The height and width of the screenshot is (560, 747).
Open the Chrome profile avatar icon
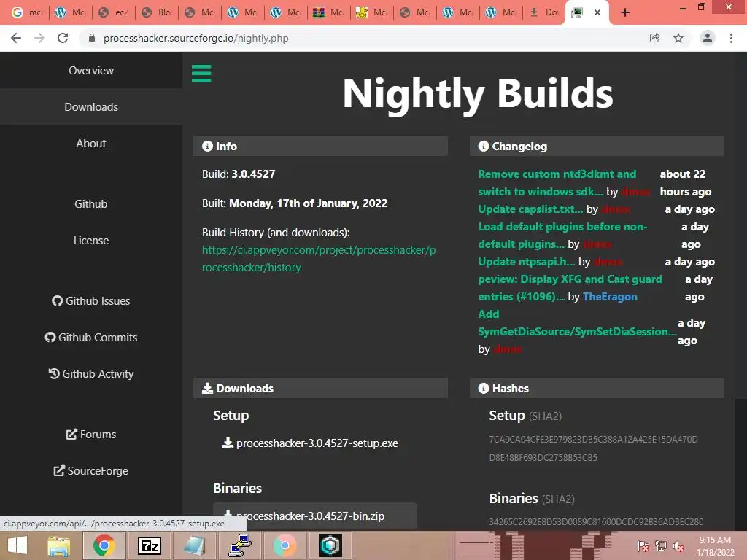(708, 38)
